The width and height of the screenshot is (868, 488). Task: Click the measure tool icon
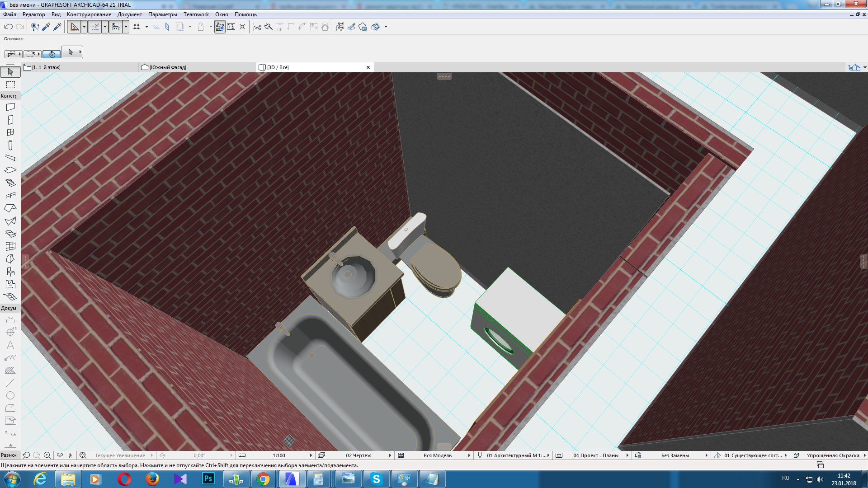(x=231, y=27)
